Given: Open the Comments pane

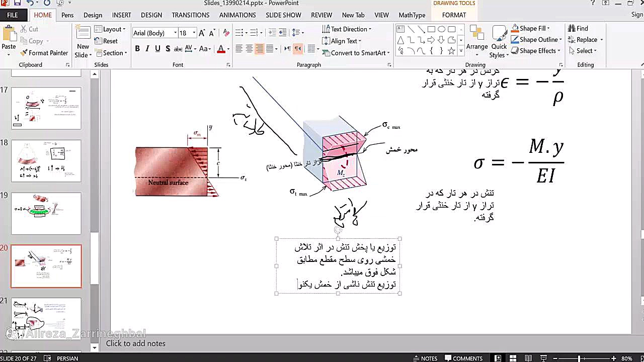Looking at the screenshot, I should pyautogui.click(x=463, y=358).
